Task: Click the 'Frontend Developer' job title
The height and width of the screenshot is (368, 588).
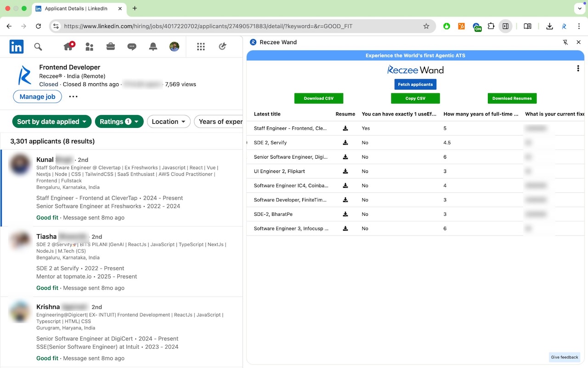Action: pos(70,67)
